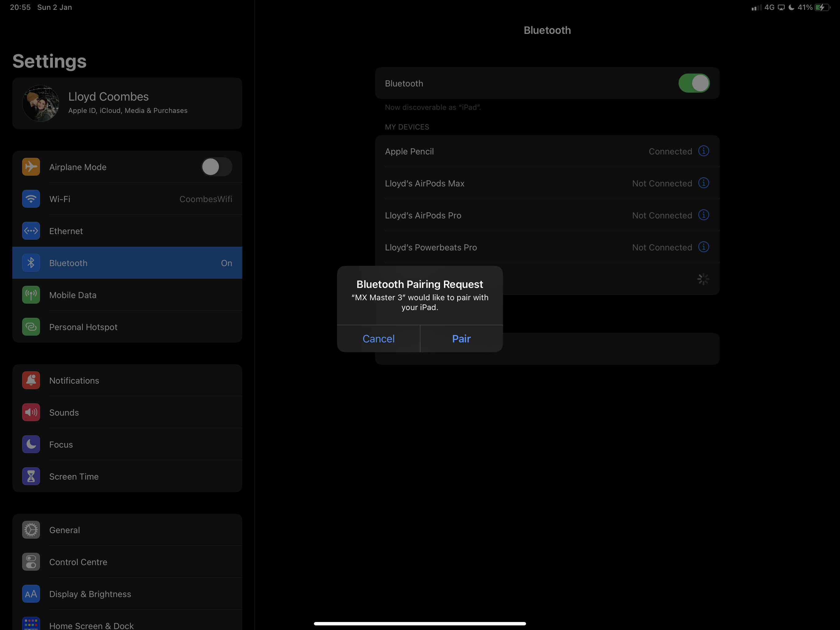
Task: Open info for Apple Pencil
Action: click(703, 151)
